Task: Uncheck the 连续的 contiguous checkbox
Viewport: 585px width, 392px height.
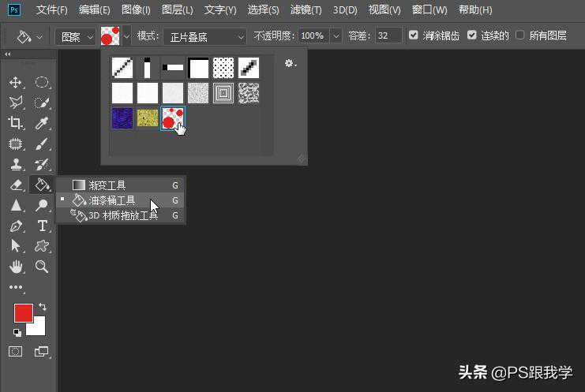Action: (x=472, y=35)
